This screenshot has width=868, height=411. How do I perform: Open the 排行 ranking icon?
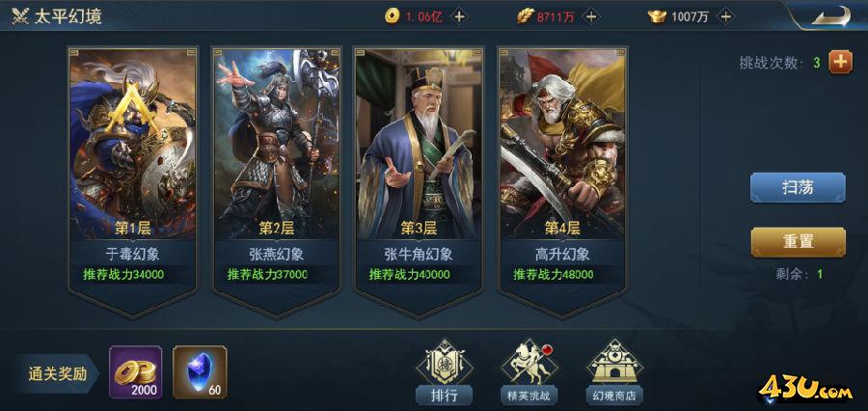click(445, 371)
